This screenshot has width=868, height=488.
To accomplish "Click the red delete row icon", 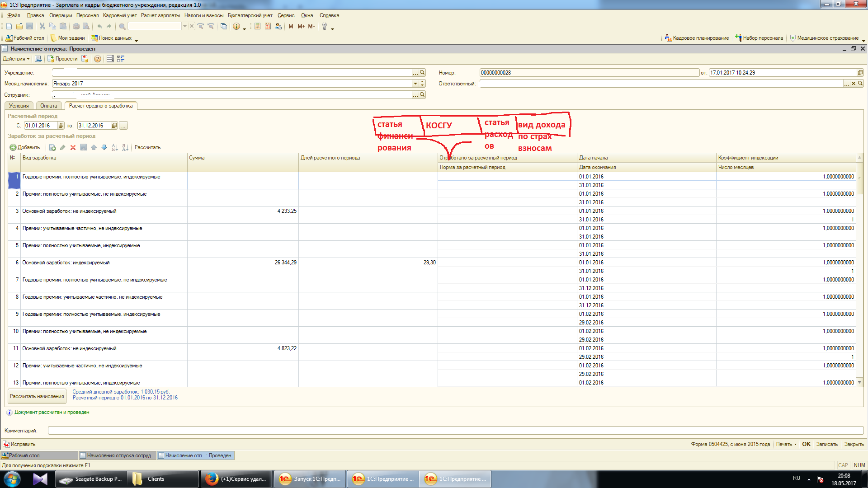I will 73,147.
